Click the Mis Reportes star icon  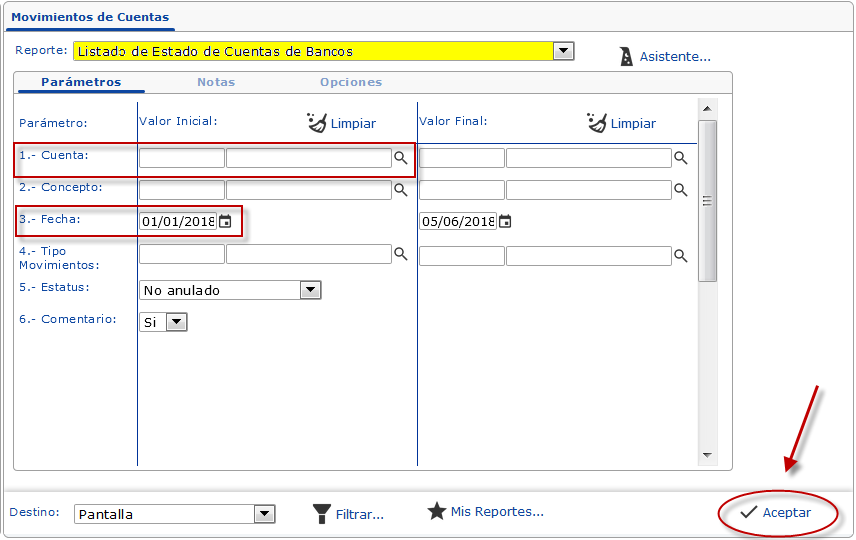(437, 512)
